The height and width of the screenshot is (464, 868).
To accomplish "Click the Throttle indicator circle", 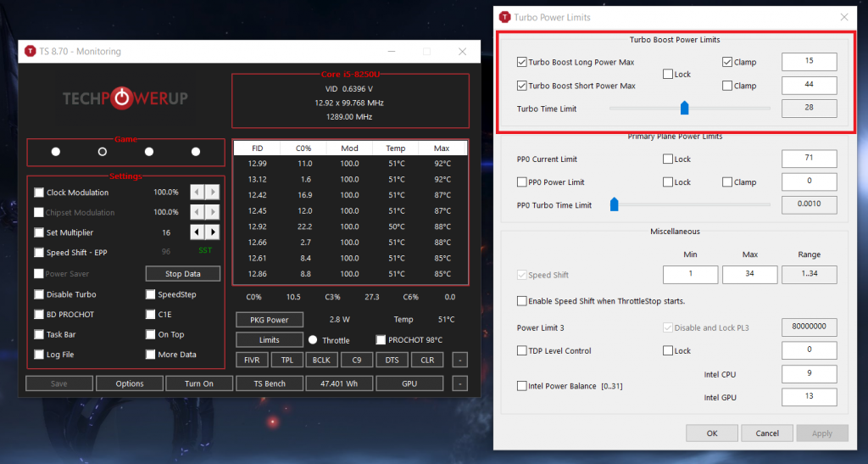I will [313, 340].
